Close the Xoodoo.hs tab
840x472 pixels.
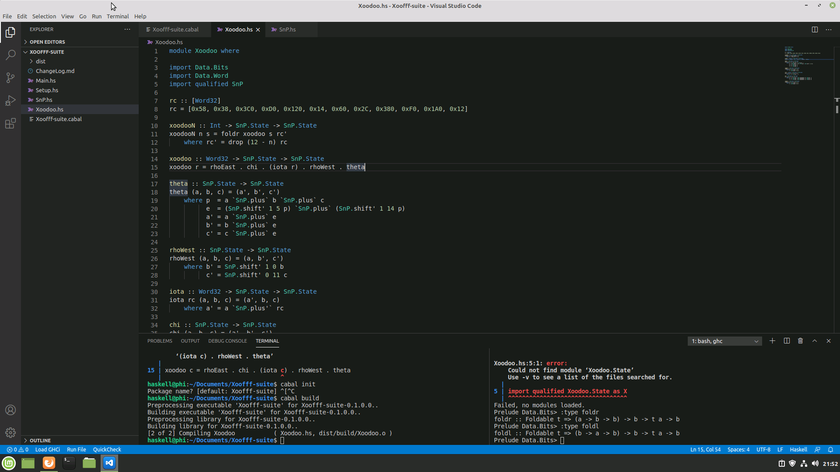click(258, 29)
